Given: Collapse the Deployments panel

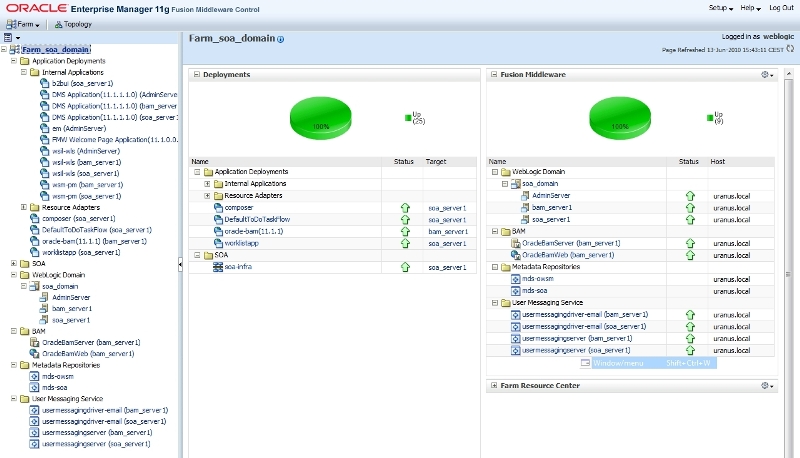Looking at the screenshot, I should (x=196, y=74).
